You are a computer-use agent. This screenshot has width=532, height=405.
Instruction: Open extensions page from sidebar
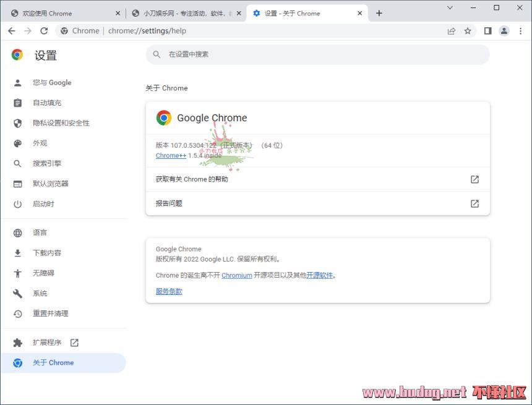(x=46, y=343)
